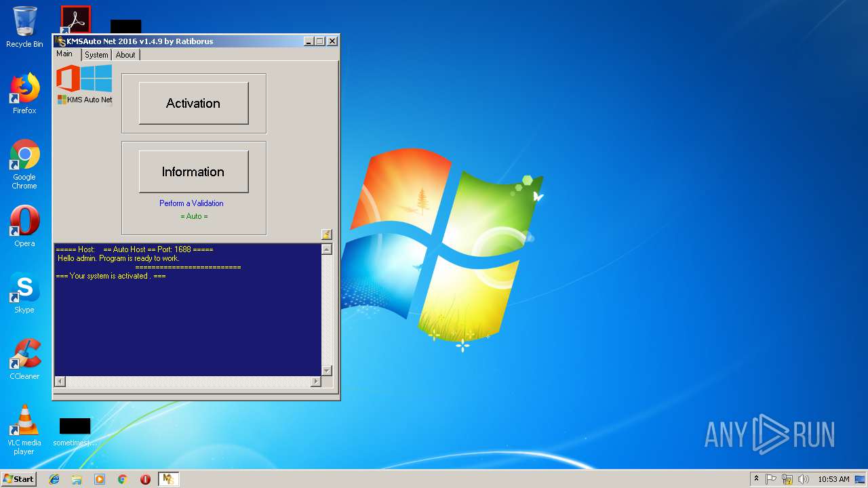Viewport: 868px width, 488px height.
Task: Switch to the System tab
Action: pyautogui.click(x=96, y=55)
